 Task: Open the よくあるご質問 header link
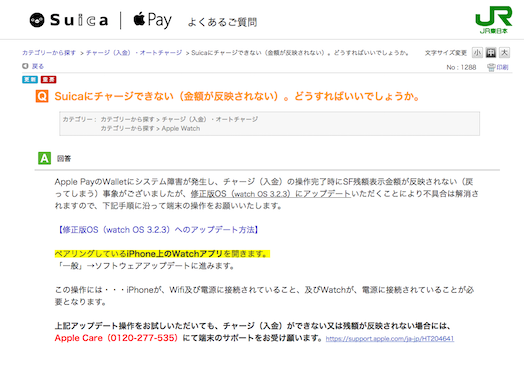tap(222, 22)
